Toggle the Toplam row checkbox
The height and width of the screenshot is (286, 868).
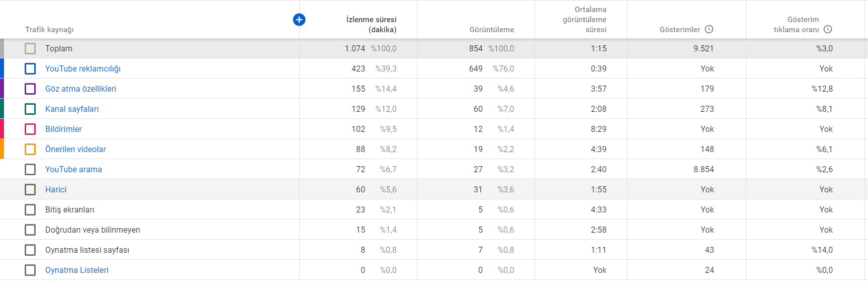pos(30,48)
